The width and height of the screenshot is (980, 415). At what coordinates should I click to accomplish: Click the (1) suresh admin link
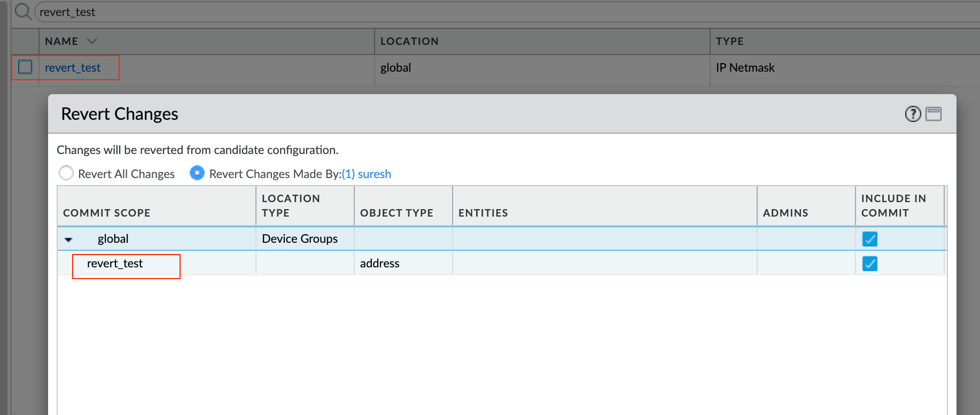[x=367, y=174]
